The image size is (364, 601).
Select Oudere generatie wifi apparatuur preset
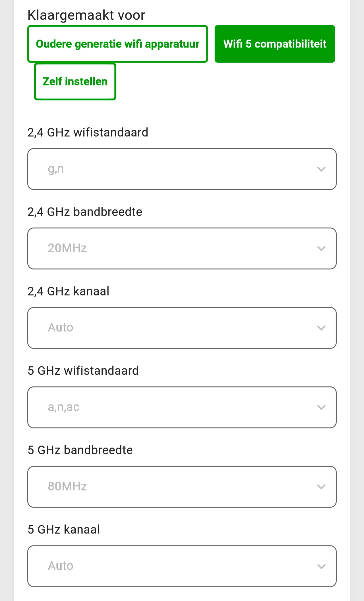coord(117,44)
